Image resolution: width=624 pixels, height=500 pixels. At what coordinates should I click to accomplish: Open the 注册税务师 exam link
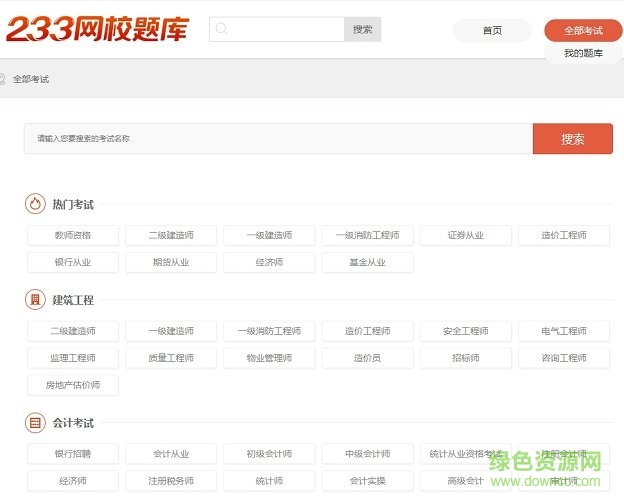point(171,481)
